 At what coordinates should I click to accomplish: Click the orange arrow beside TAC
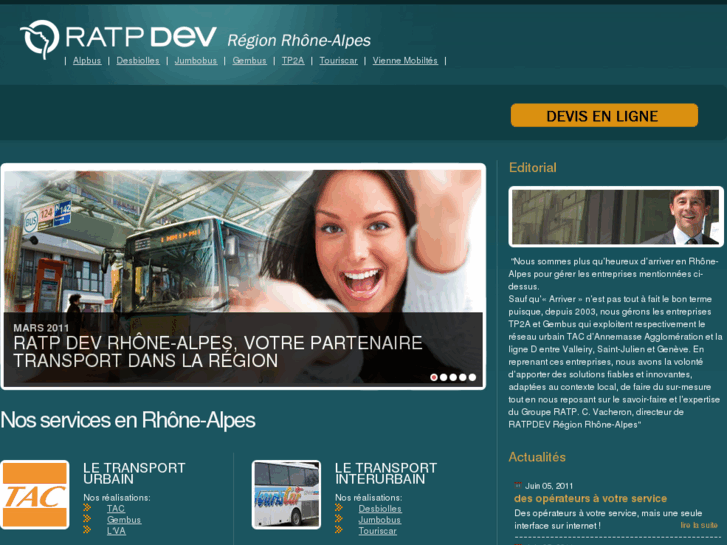click(87, 507)
